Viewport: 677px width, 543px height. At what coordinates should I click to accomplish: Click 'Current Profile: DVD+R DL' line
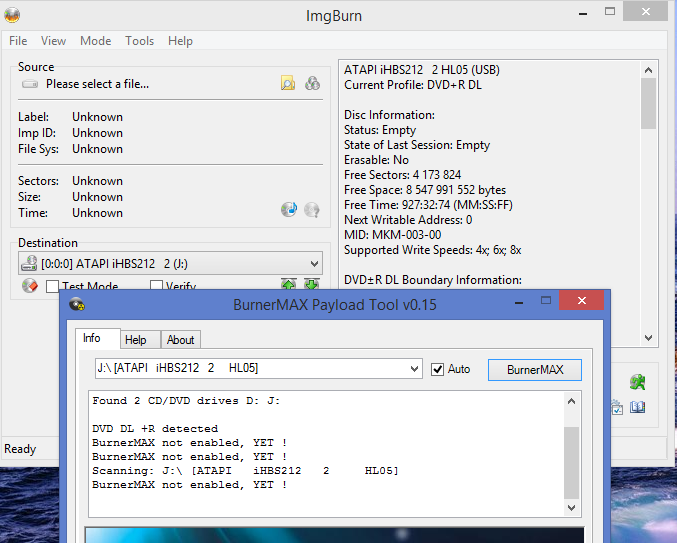413,85
